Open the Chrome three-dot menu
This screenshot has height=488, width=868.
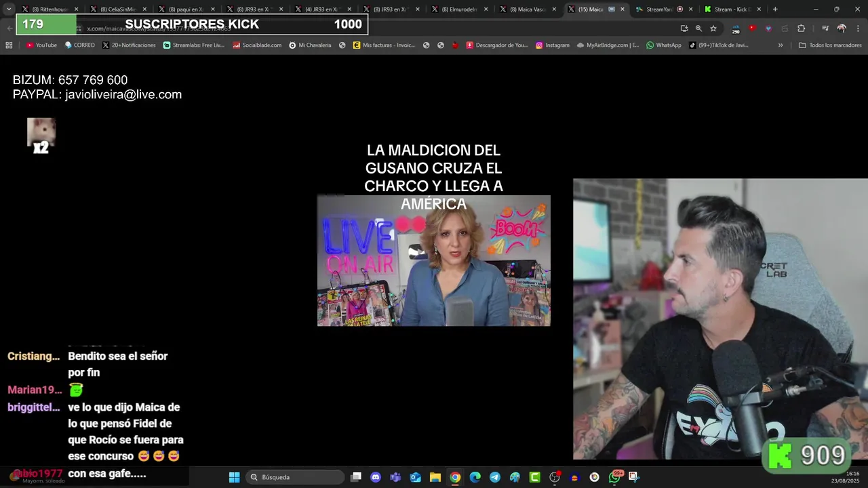(x=857, y=28)
